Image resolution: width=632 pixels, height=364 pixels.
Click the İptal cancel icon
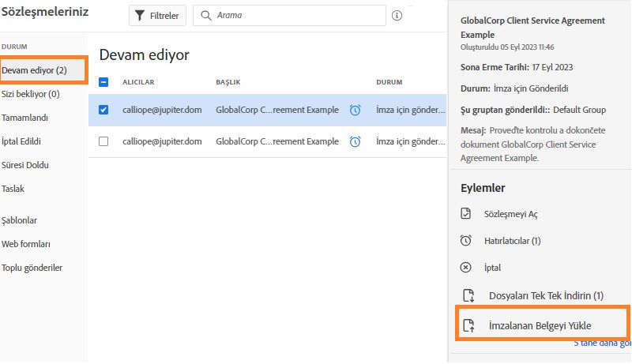466,268
